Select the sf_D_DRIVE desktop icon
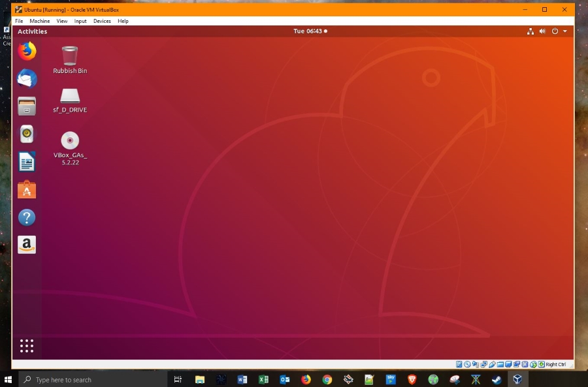Image resolution: width=588 pixels, height=387 pixels. point(70,101)
